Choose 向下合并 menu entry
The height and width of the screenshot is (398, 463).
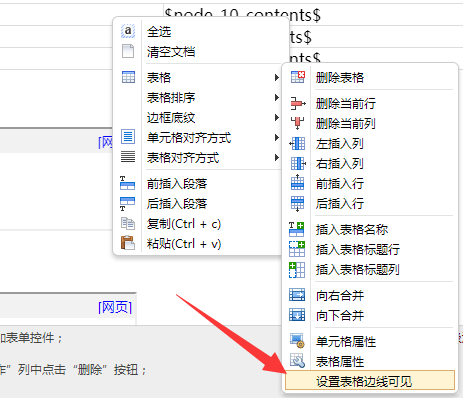[340, 315]
